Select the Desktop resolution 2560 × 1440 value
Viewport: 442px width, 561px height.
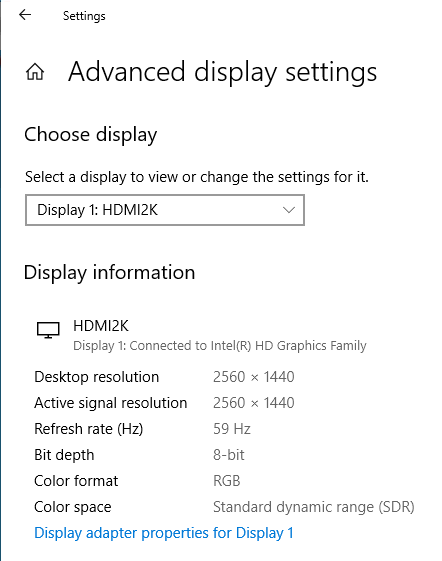(253, 377)
